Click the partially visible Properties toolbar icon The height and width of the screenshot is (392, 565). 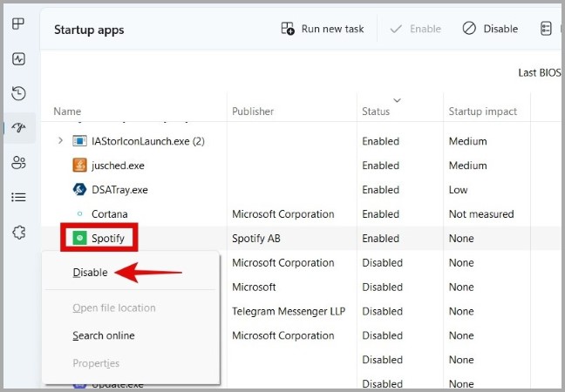[x=547, y=29]
